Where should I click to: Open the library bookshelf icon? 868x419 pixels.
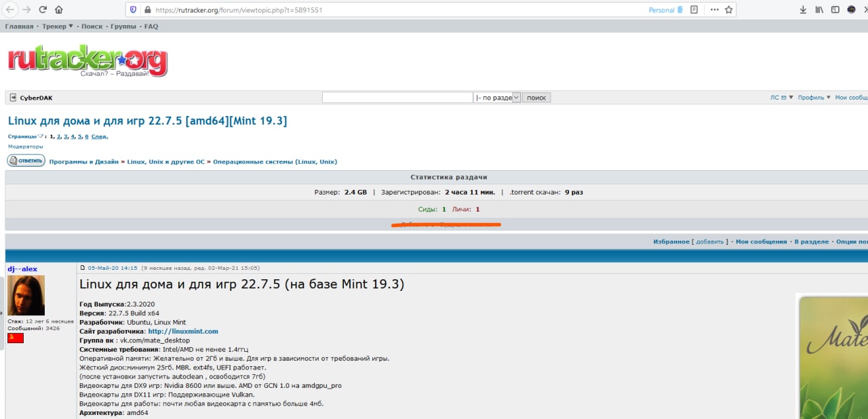coord(819,9)
